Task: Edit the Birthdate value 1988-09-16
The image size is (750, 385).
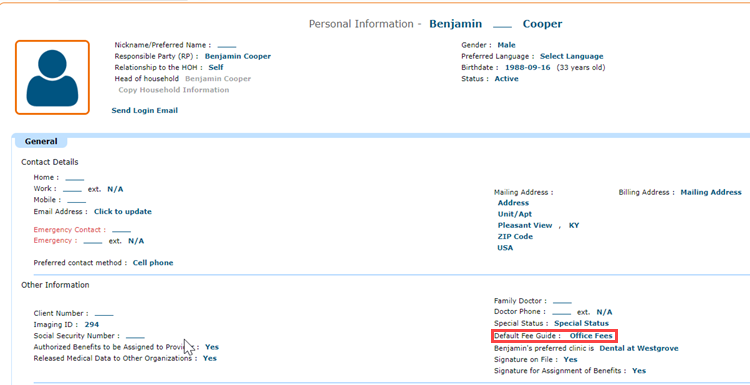Action: click(529, 67)
